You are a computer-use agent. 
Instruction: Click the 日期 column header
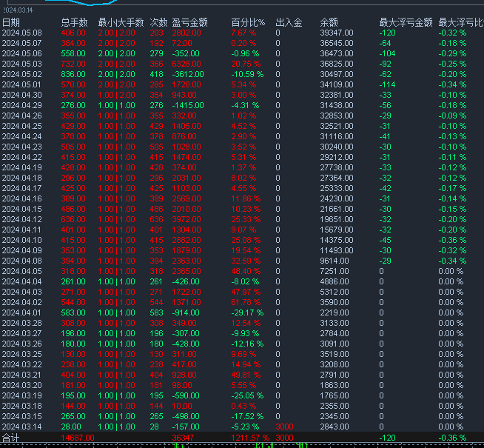(x=11, y=23)
